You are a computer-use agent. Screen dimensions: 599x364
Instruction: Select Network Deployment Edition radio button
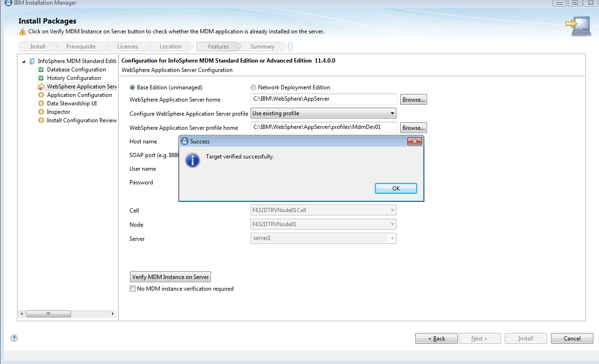tap(253, 87)
